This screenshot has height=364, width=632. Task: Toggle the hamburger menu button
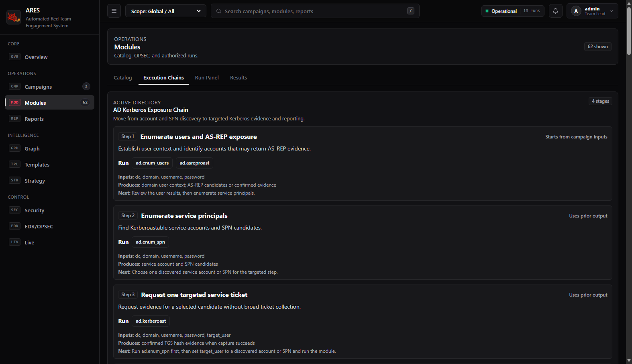tap(114, 11)
